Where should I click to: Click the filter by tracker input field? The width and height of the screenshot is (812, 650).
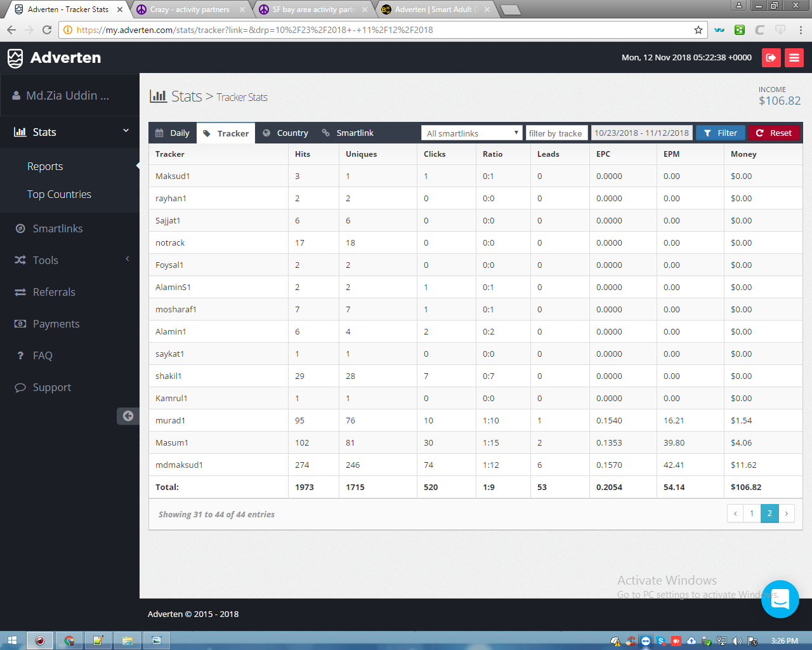pyautogui.click(x=557, y=133)
